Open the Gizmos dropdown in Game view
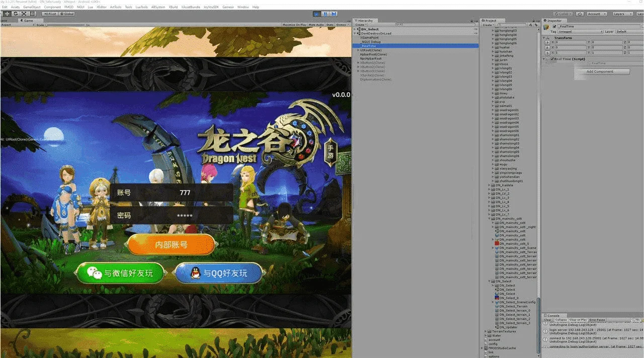644x358 pixels. [342, 25]
